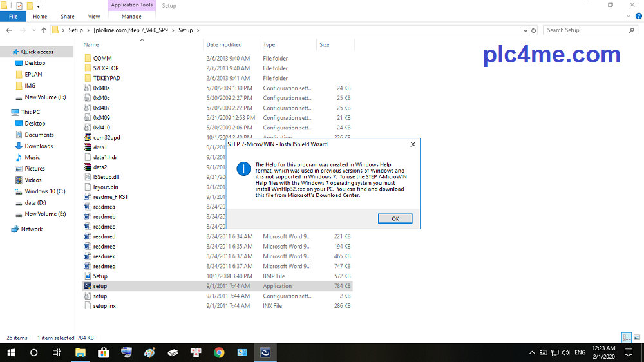This screenshot has height=362, width=644.
Task: Click OK in the InstallShield dialog
Action: pos(395,219)
